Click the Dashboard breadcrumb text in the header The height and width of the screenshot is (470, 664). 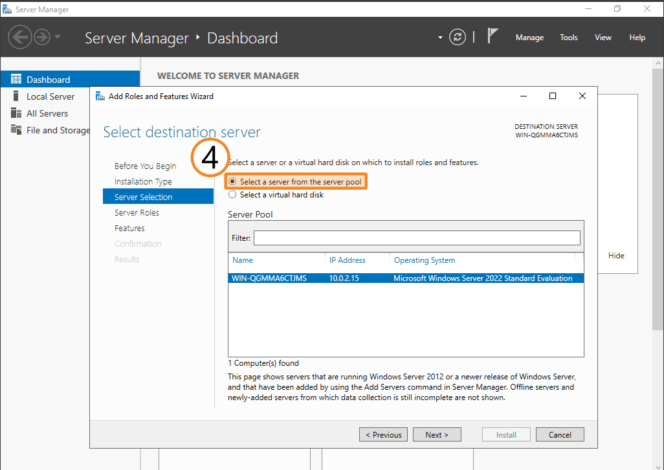[x=242, y=38]
